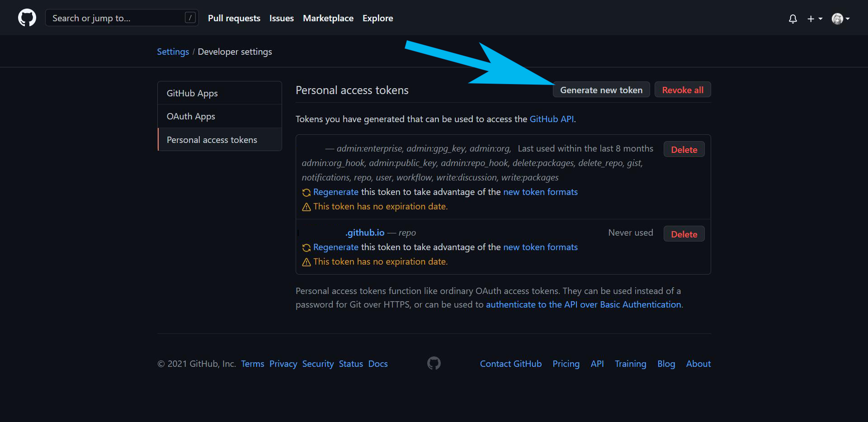Click the warning triangle under the .github.io token

coord(307,262)
